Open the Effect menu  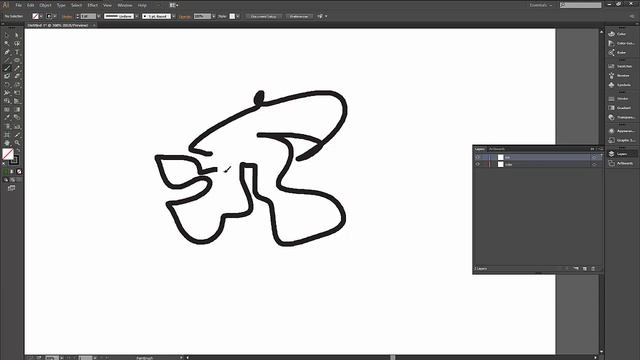click(x=93, y=5)
